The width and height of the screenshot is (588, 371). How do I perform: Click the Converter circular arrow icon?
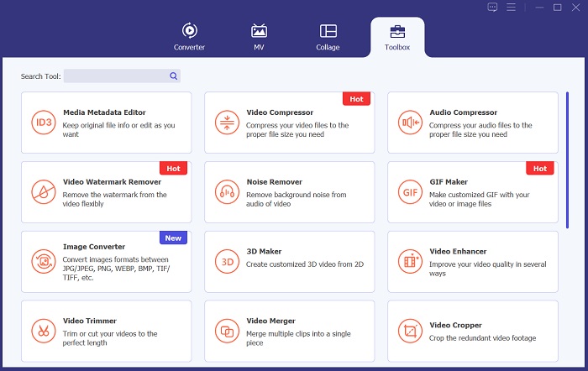tap(189, 30)
